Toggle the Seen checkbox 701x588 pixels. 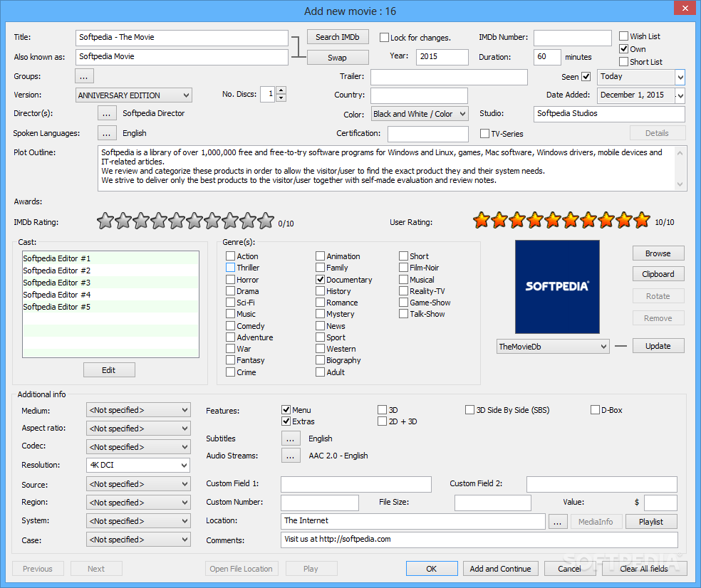coord(586,76)
